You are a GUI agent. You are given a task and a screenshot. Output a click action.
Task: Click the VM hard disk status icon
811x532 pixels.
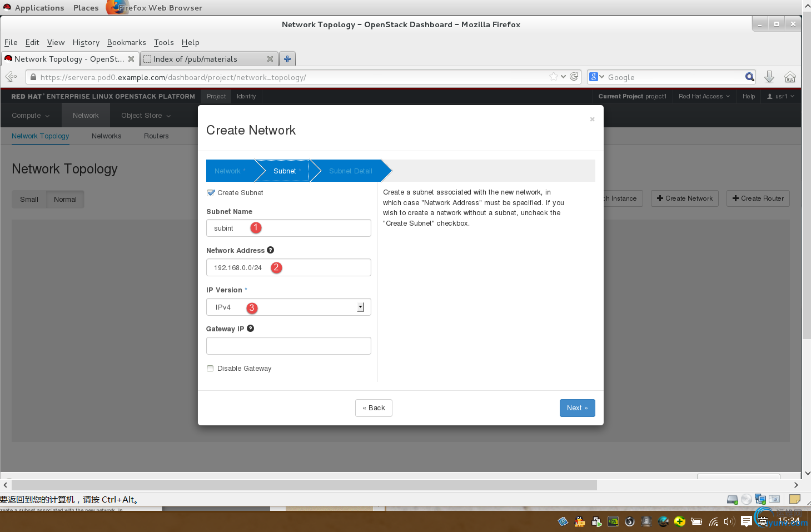coord(733,499)
